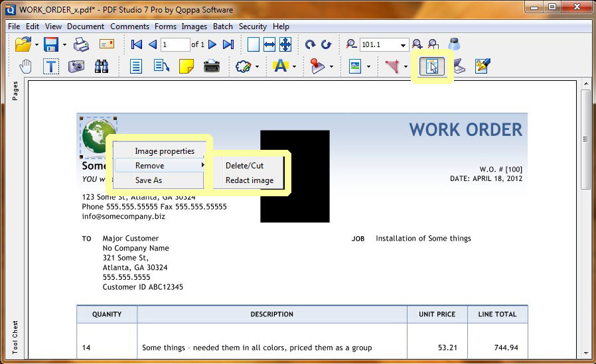Send PDF via email envelope icon
Image resolution: width=596 pixels, height=364 pixels.
click(x=107, y=45)
